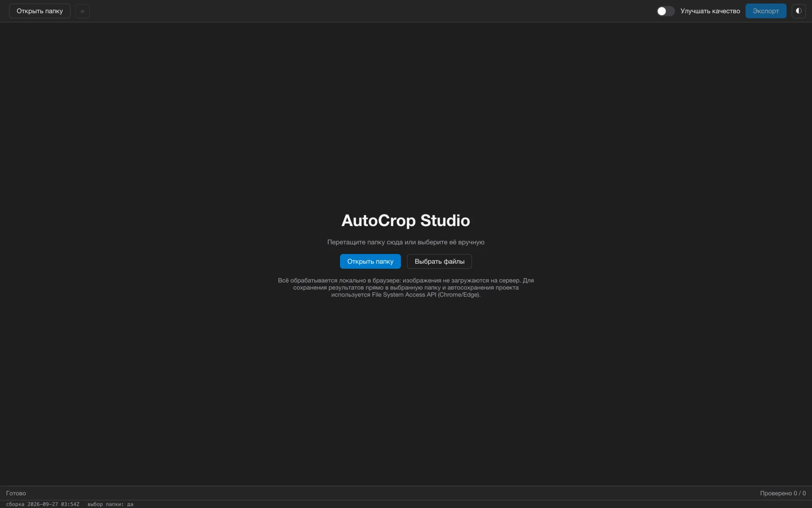Click the "Выбрать файлы" button
Screen dimensions: 812x508
439,261
